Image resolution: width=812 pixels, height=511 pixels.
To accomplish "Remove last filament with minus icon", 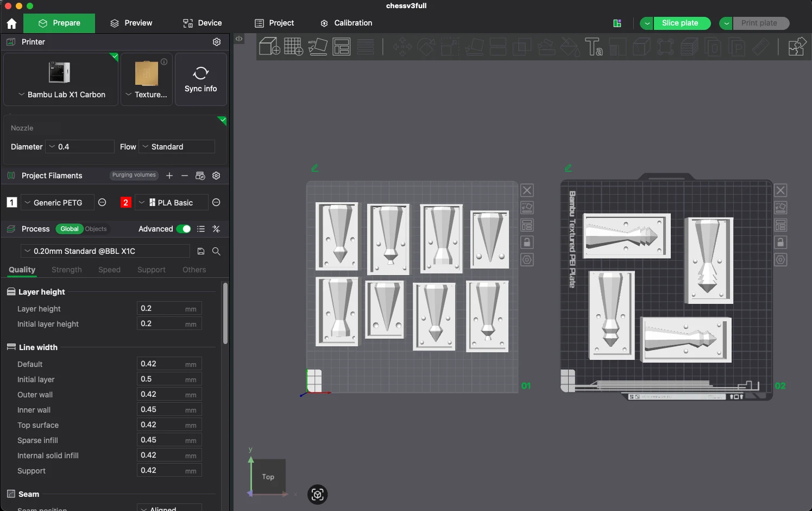I will [x=185, y=176].
